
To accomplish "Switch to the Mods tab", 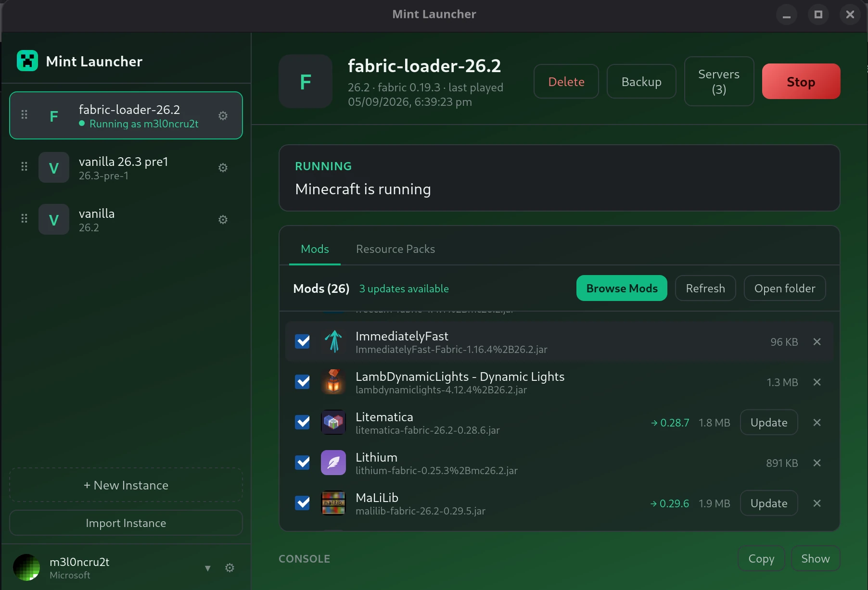I will (x=315, y=249).
